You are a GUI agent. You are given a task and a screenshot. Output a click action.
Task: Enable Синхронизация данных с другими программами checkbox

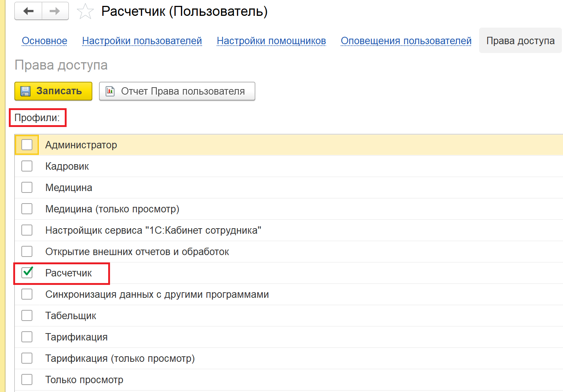(27, 294)
